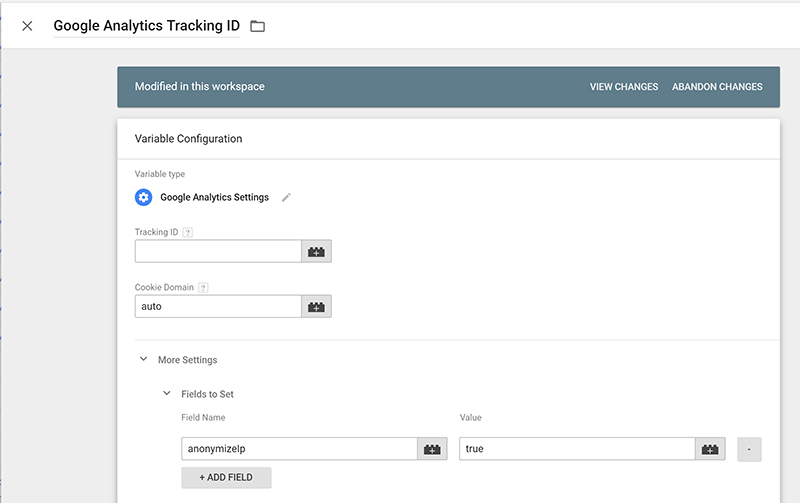Click View Changes in the banner
The height and width of the screenshot is (503, 800).
point(624,87)
